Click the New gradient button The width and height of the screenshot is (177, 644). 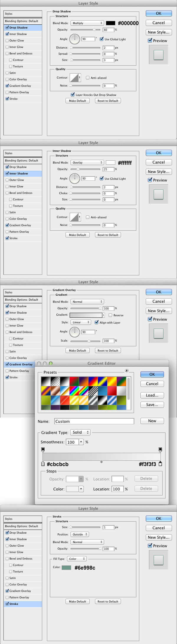(152, 421)
